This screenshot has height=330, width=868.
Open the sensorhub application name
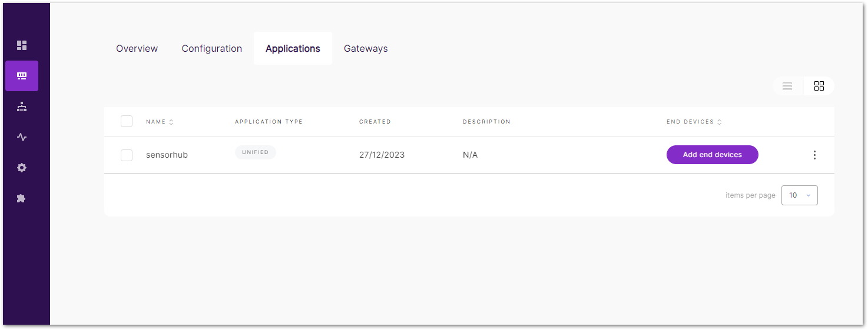pos(167,155)
